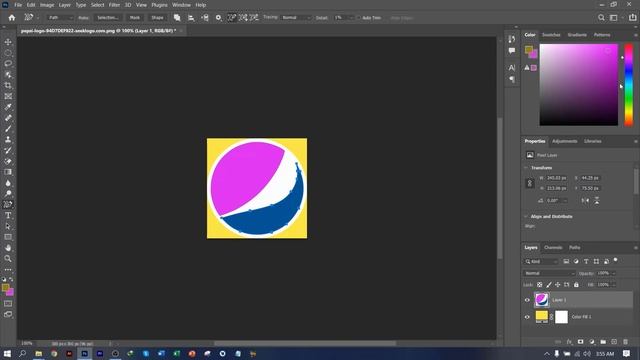640x360 pixels.
Task: Toggle layer filtering on or off
Action: pyautogui.click(x=616, y=260)
